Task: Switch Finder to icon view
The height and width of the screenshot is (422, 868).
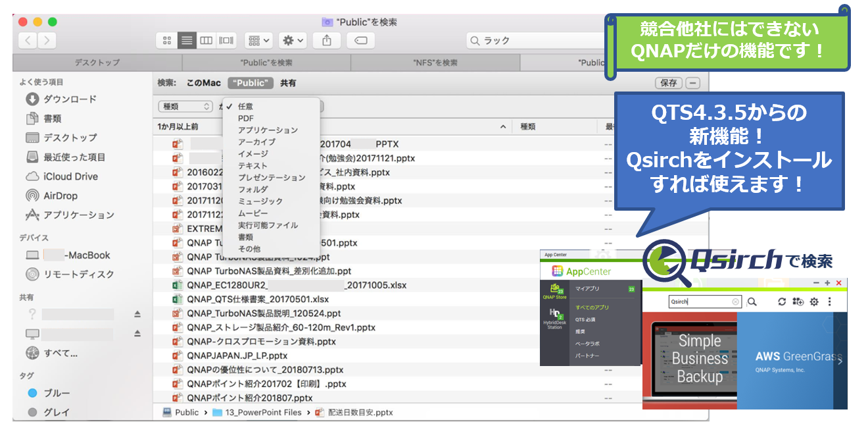Action: click(167, 41)
